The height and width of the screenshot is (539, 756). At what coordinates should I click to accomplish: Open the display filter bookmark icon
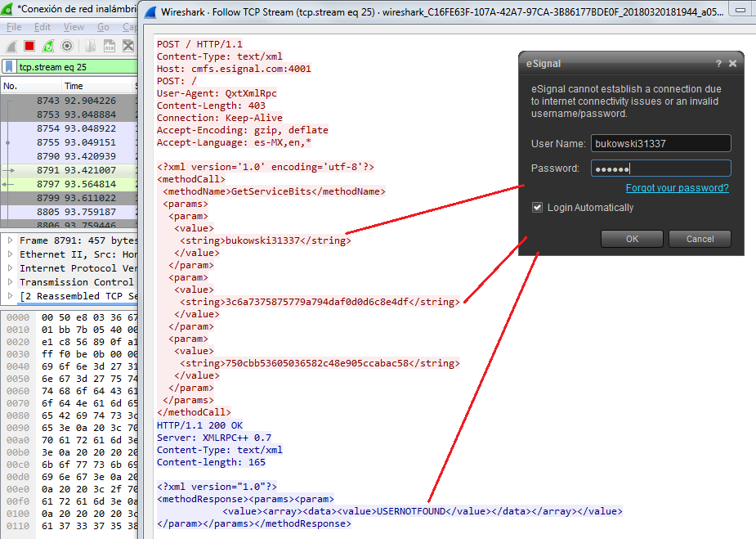[x=9, y=66]
